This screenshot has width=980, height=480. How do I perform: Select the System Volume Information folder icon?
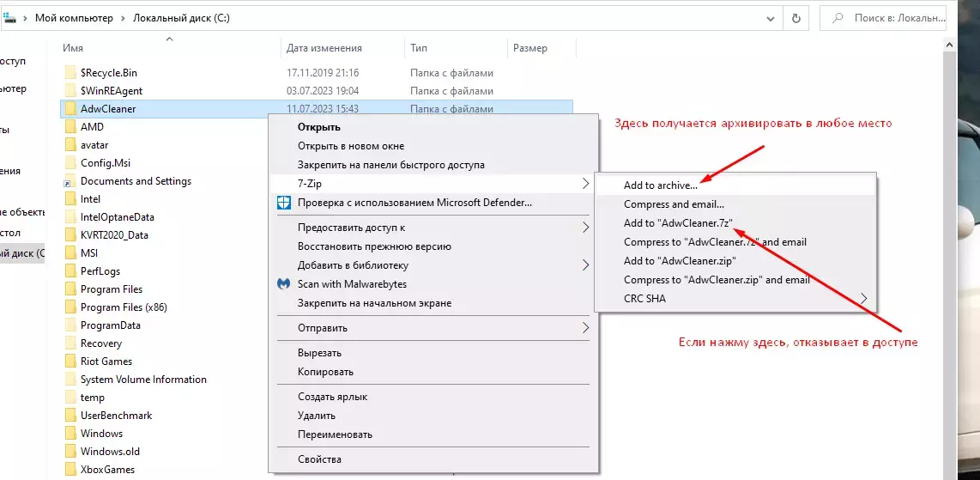point(70,380)
